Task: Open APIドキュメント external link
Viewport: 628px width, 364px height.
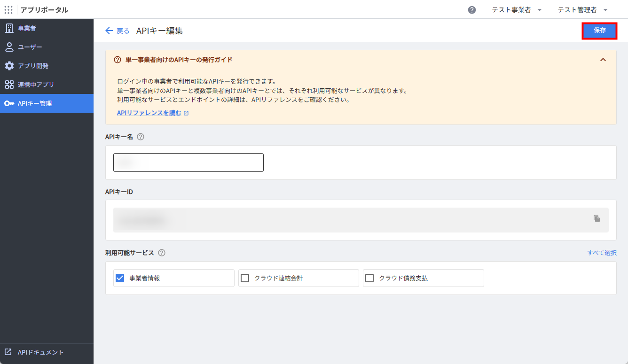Action: 47,352
